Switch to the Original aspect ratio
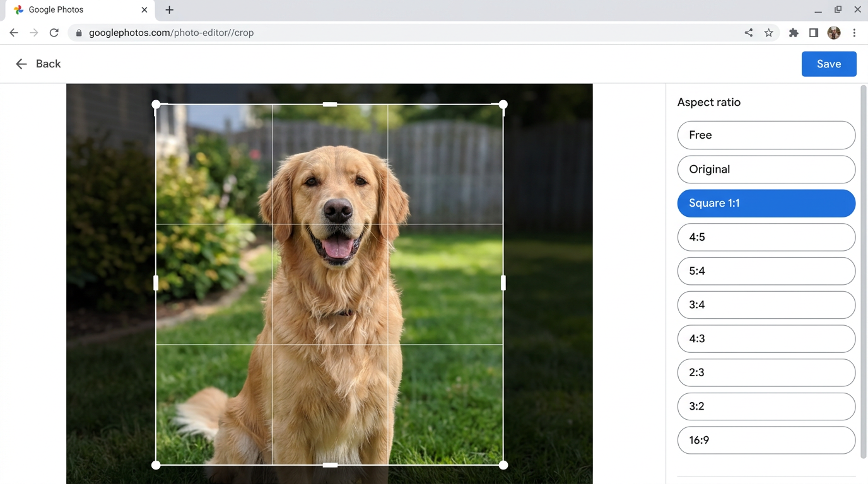Screen dimensions: 868x484 point(766,169)
